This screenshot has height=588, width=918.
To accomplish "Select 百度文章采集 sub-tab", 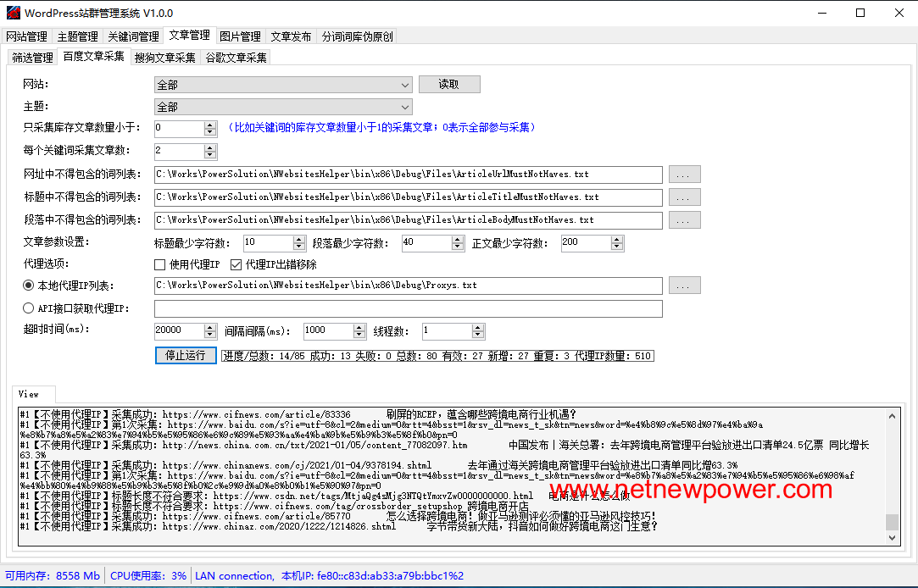I will coord(94,56).
